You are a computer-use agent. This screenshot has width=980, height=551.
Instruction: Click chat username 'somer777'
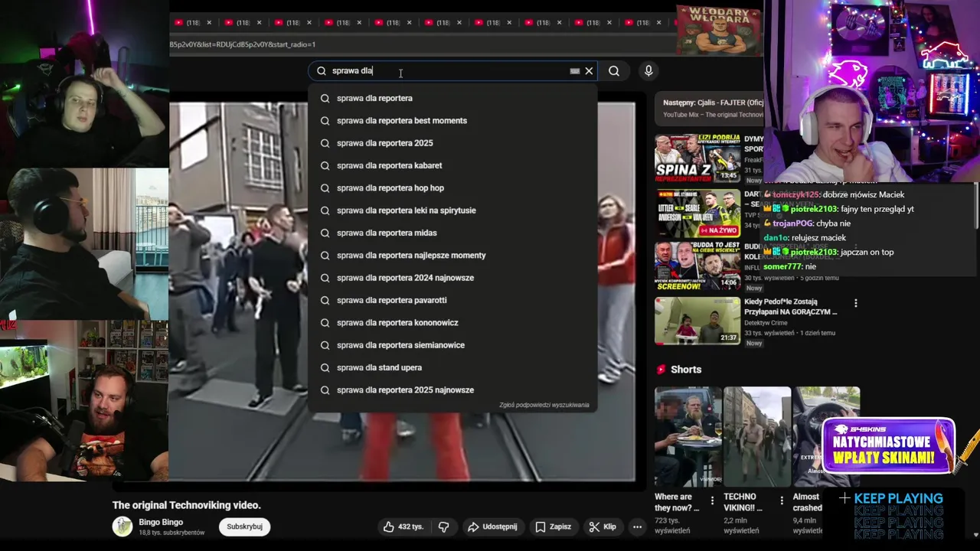(x=783, y=266)
